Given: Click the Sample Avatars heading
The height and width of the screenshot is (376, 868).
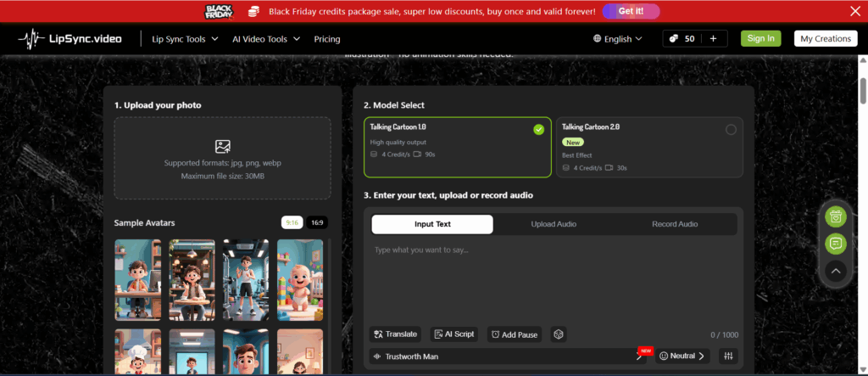Looking at the screenshot, I should [144, 223].
